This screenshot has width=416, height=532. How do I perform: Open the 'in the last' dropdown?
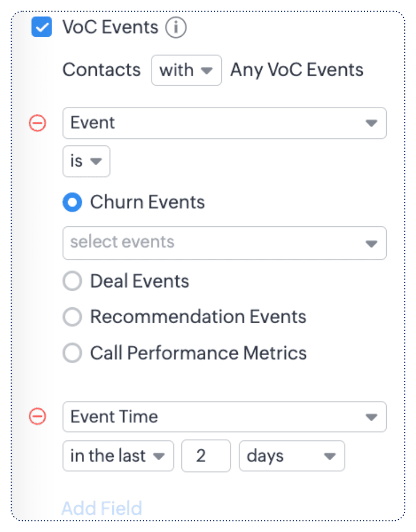point(118,456)
